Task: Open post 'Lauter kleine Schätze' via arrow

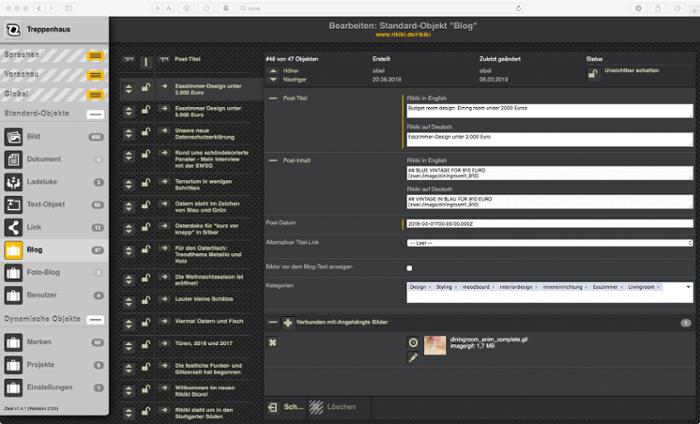Action: (164, 299)
